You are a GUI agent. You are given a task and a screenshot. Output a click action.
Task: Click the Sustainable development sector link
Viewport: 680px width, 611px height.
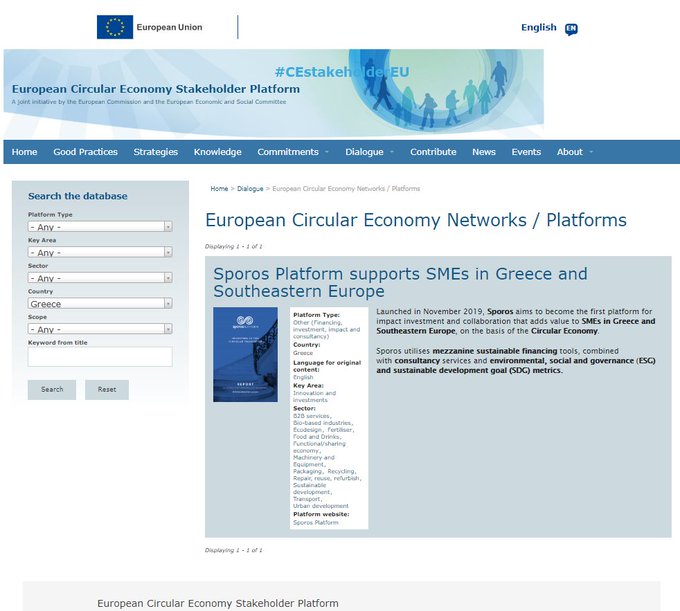coord(311,489)
